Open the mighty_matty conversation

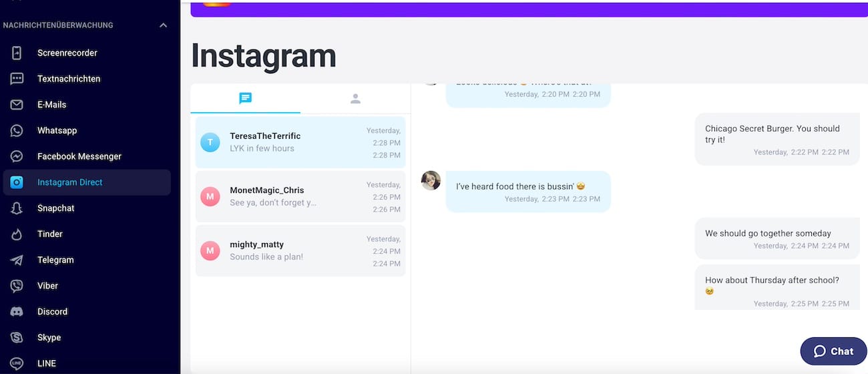[x=300, y=250]
